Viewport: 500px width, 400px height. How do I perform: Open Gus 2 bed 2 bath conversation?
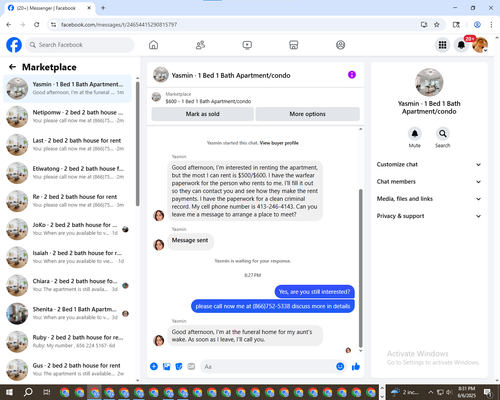(x=67, y=370)
